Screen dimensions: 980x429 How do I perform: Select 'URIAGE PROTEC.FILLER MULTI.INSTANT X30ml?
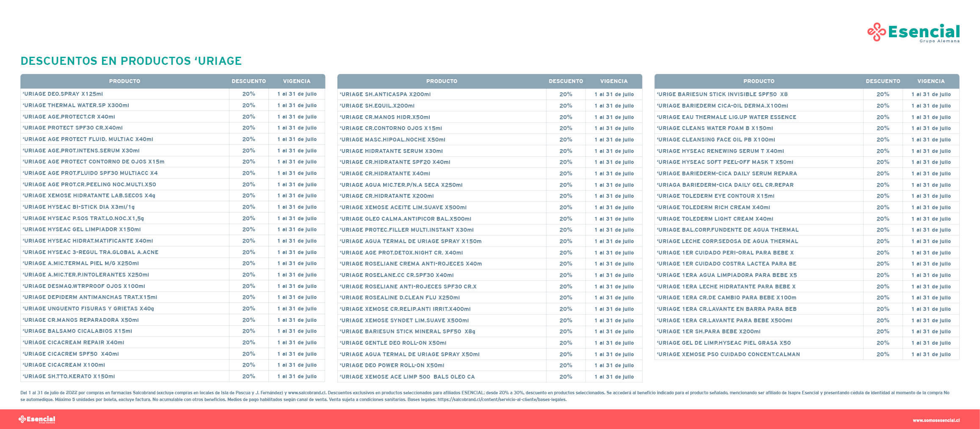point(490,230)
